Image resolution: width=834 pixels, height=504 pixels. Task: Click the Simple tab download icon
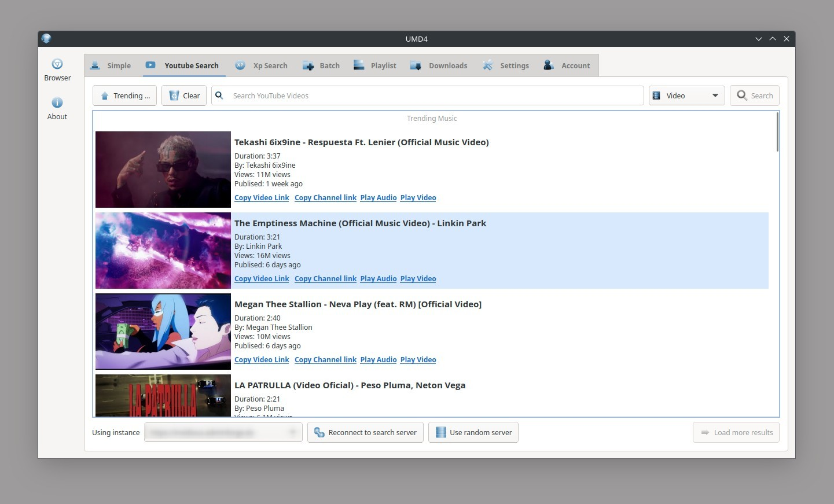click(95, 65)
